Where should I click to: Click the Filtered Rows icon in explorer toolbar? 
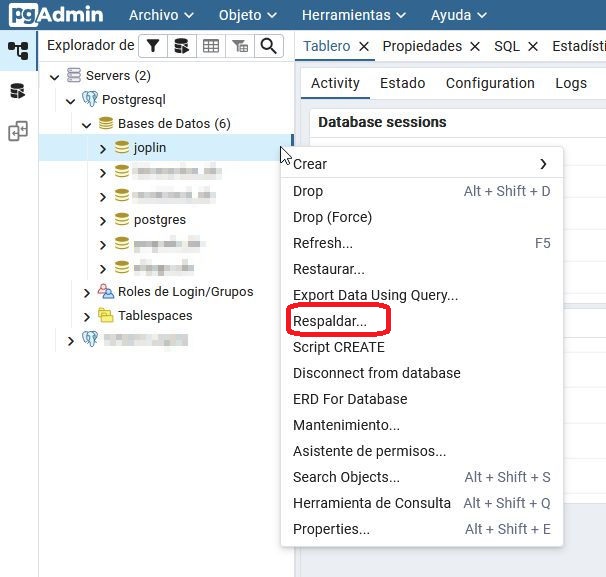pos(240,46)
